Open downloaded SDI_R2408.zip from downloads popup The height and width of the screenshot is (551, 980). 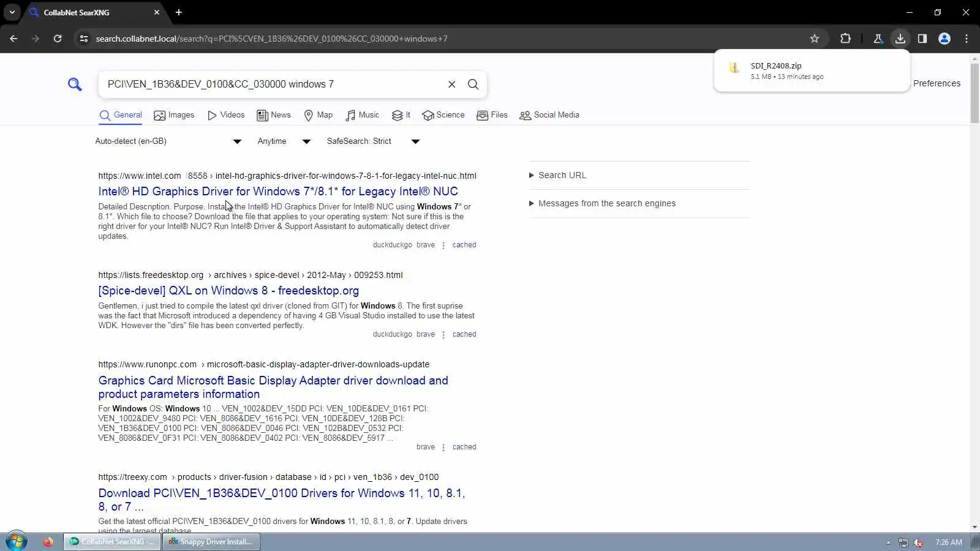812,70
